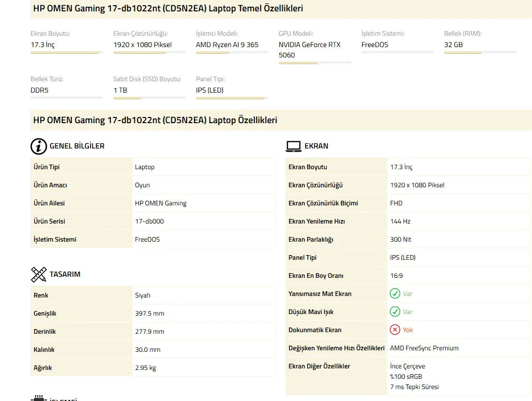
Task: Click the '144 Hz' refresh rate value
Action: coord(400,221)
